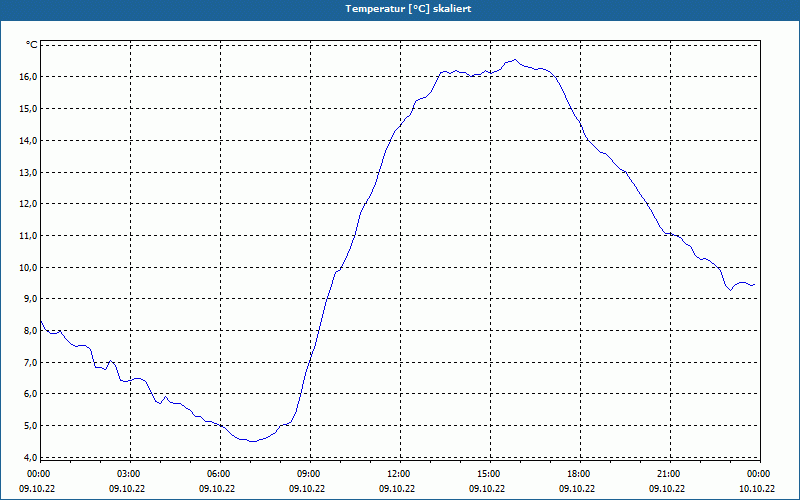The height and width of the screenshot is (500, 800).
Task: Click the title 'Temperatur [°C] skaliert'
Action: click(408, 9)
